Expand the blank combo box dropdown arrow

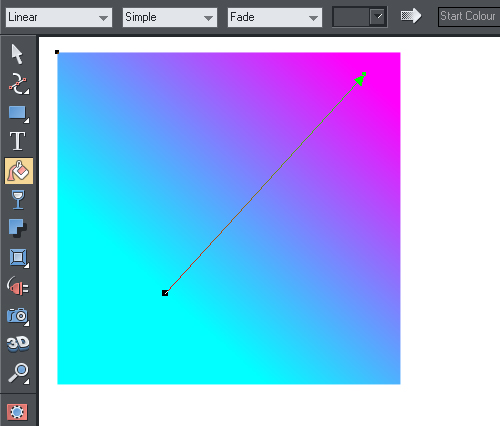point(378,16)
